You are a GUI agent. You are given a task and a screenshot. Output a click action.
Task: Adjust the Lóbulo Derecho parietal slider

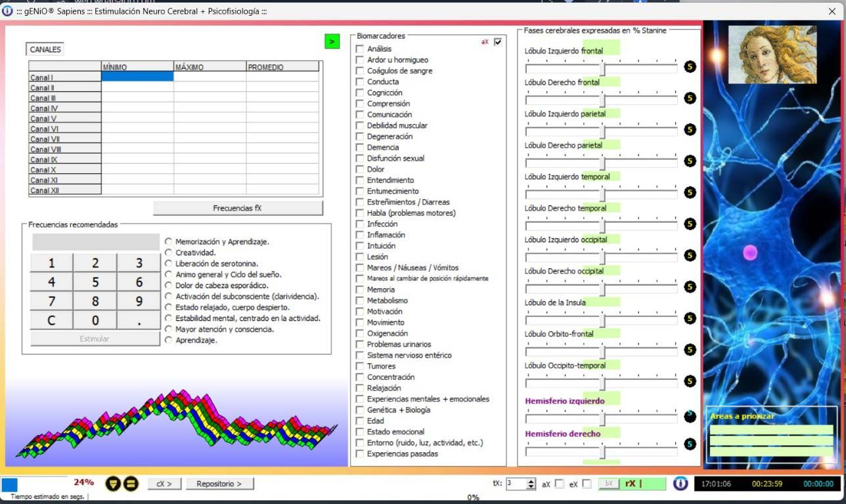pyautogui.click(x=602, y=161)
